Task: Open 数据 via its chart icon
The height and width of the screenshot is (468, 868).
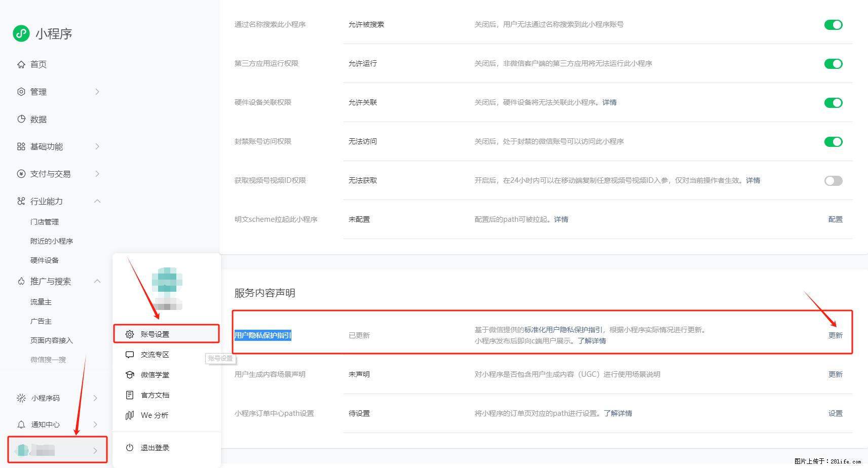Action: tap(21, 119)
